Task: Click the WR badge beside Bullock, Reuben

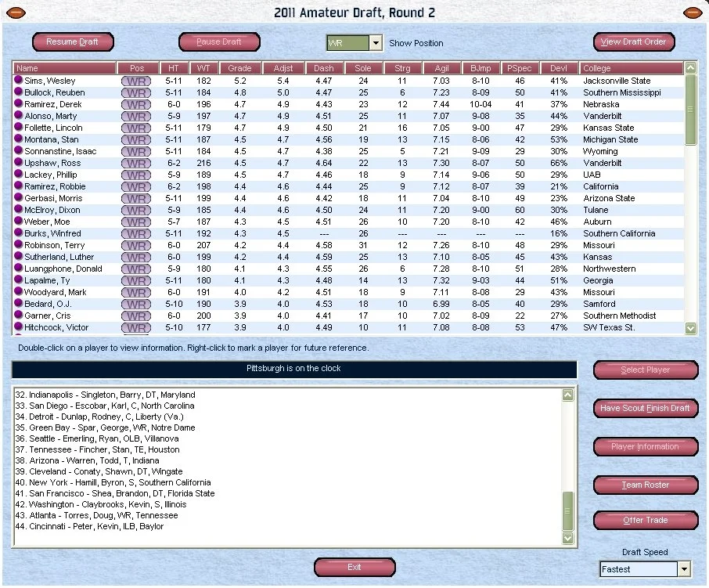Action: (135, 92)
